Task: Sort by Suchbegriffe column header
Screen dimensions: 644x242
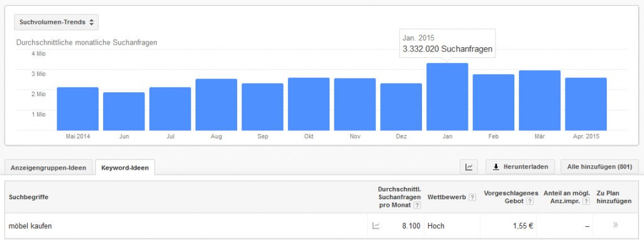Action: click(28, 197)
